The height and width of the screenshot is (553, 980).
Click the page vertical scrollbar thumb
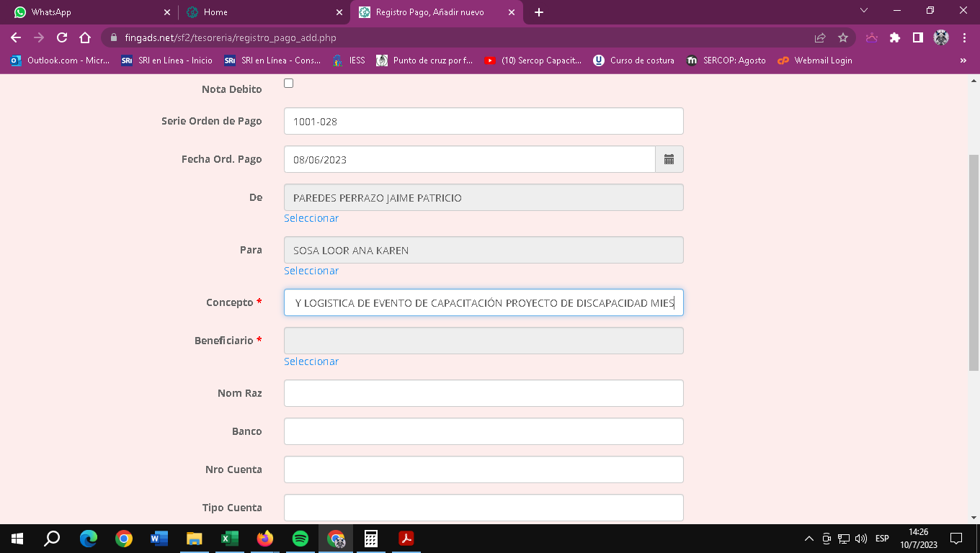click(974, 262)
